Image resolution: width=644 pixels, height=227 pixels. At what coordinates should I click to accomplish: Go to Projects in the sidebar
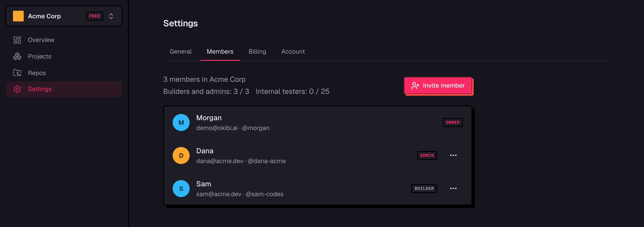(x=64, y=57)
